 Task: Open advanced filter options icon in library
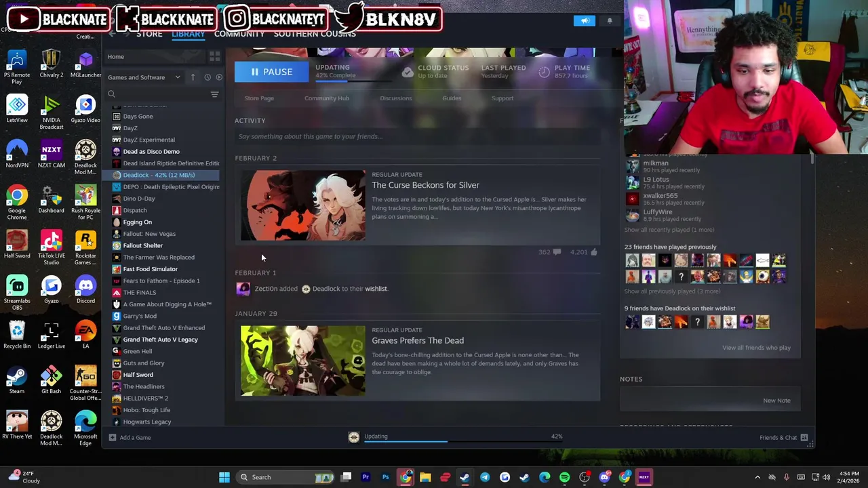tap(214, 94)
